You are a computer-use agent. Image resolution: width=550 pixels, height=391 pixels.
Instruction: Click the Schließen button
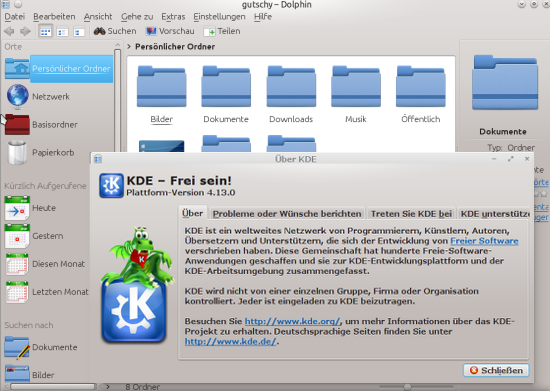[496, 370]
